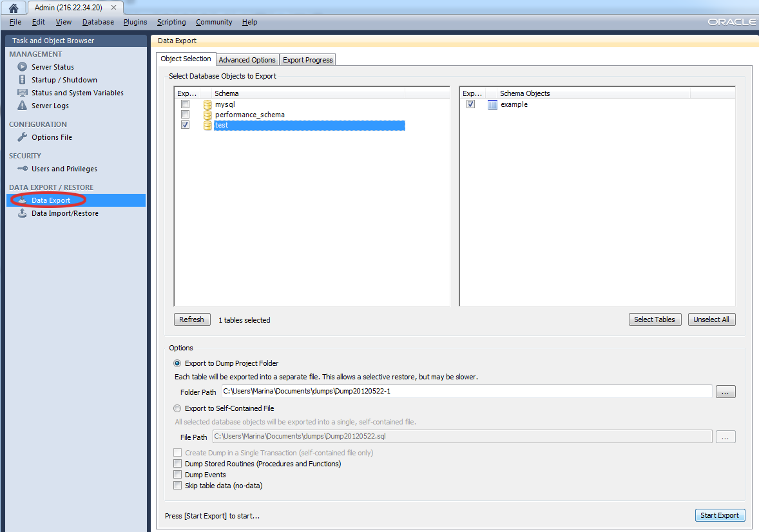This screenshot has height=532, width=759.
Task: Click the Server Logs warning icon
Action: click(x=23, y=106)
